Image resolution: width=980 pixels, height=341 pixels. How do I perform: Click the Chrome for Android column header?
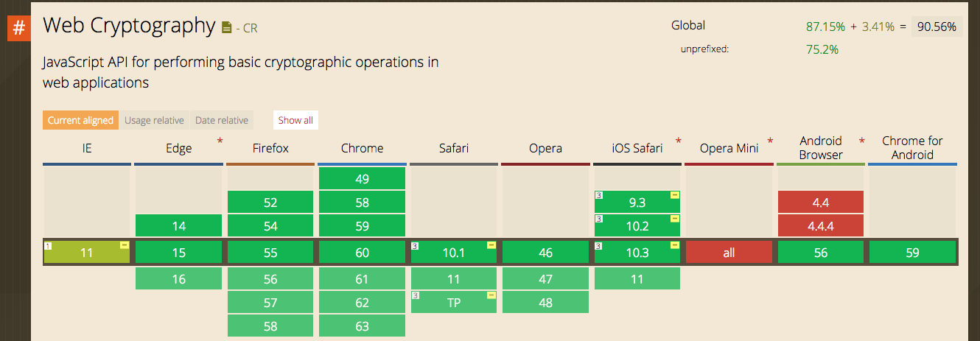tap(912, 148)
